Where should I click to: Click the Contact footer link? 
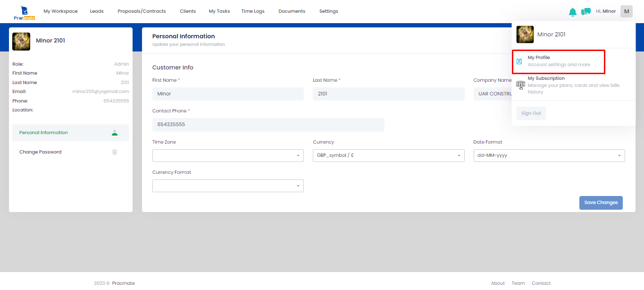(x=541, y=283)
